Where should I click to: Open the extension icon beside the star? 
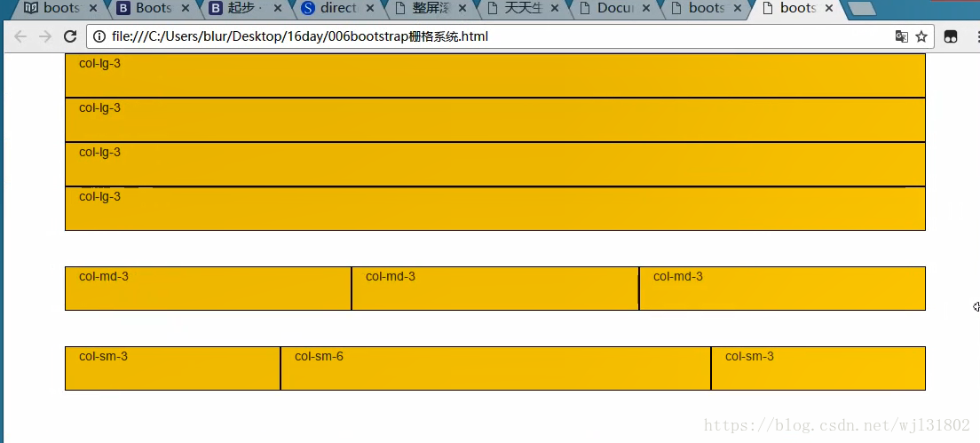(951, 37)
